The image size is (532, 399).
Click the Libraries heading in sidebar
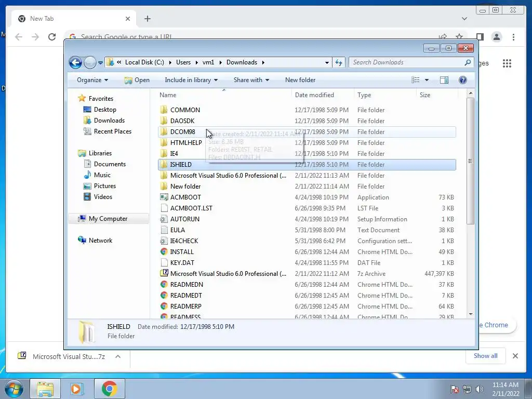click(x=95, y=153)
